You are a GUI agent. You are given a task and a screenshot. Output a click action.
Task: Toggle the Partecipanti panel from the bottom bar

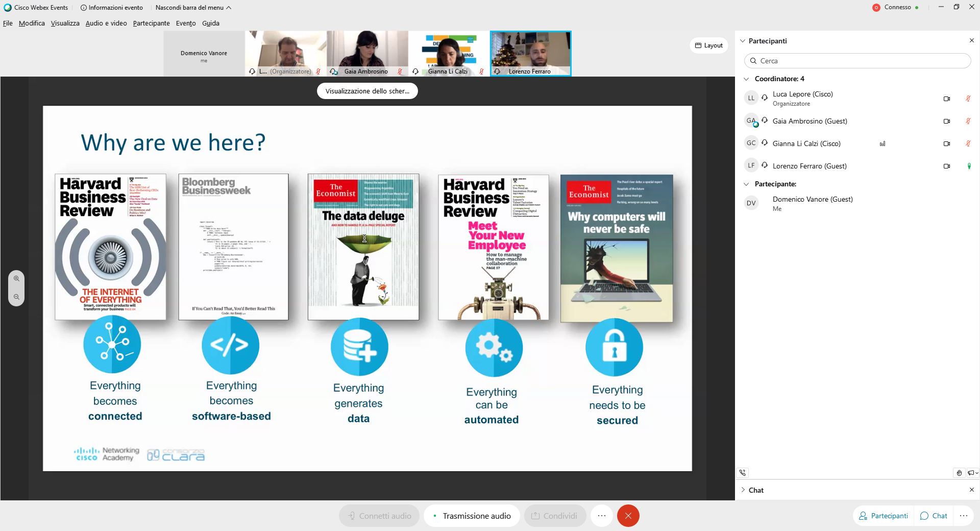coord(884,516)
